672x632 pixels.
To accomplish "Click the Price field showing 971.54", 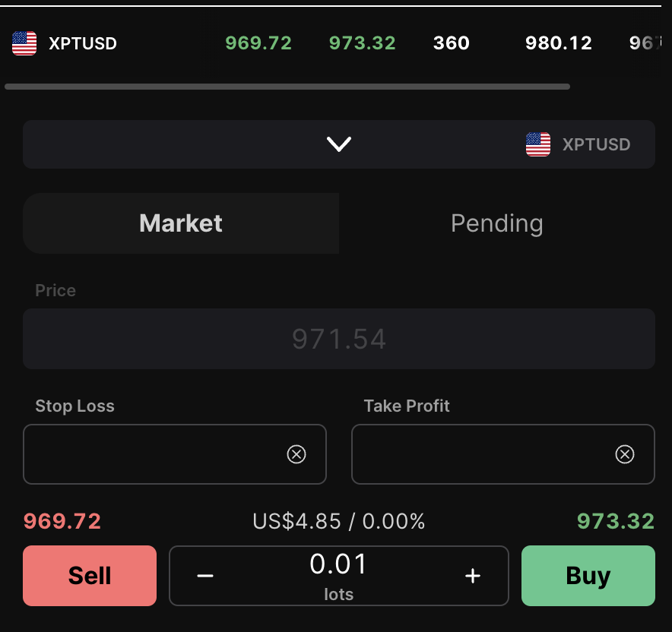I will [x=338, y=339].
